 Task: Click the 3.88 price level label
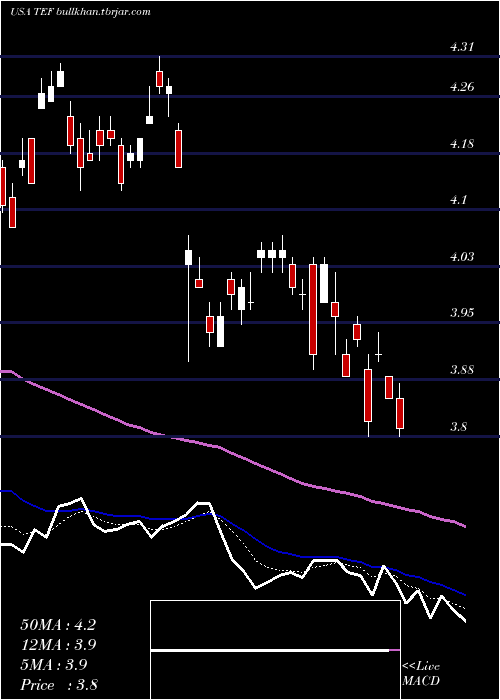(x=462, y=370)
